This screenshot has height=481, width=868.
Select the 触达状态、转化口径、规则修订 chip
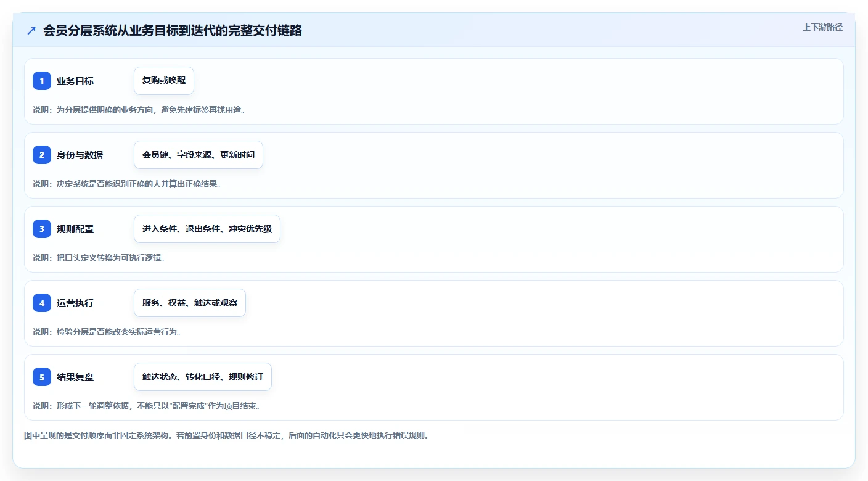tap(203, 377)
